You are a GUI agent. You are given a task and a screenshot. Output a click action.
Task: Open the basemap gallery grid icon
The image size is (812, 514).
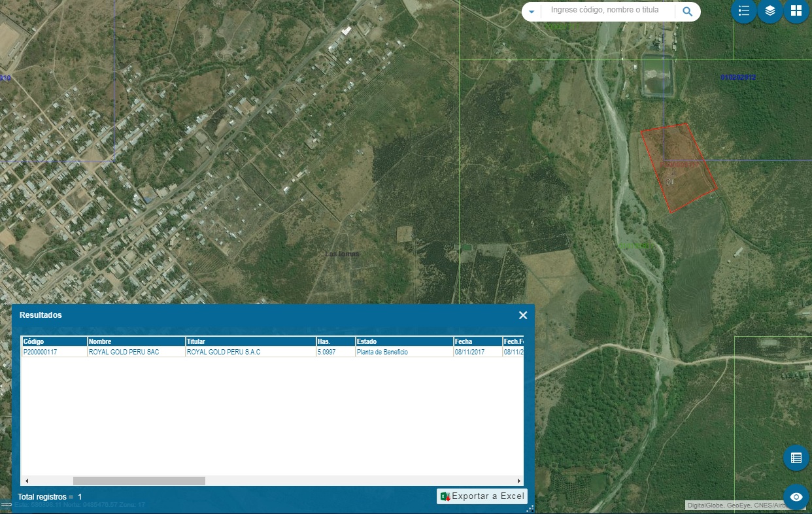tap(796, 11)
